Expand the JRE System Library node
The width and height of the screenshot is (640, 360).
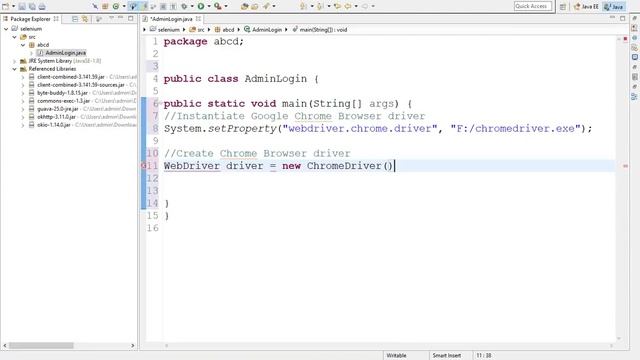click(x=14, y=61)
